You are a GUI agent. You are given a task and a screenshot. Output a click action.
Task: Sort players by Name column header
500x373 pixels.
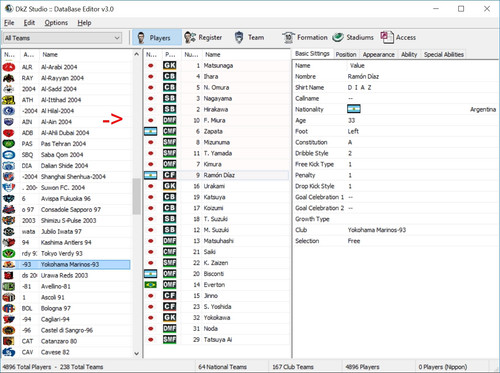pyautogui.click(x=246, y=54)
